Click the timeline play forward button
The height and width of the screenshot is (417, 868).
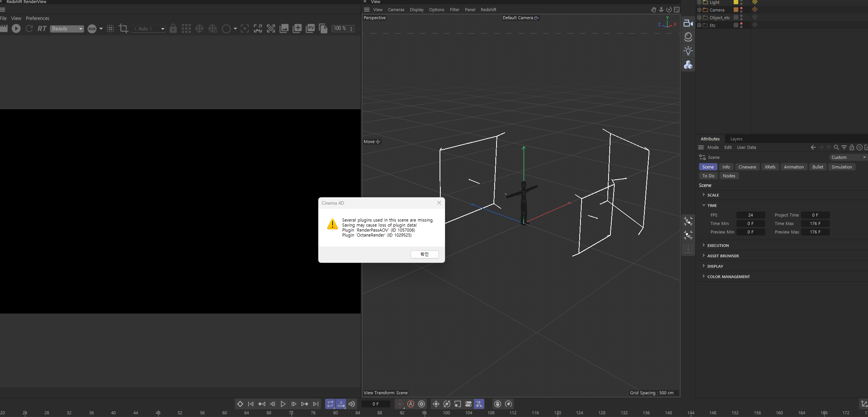(283, 404)
